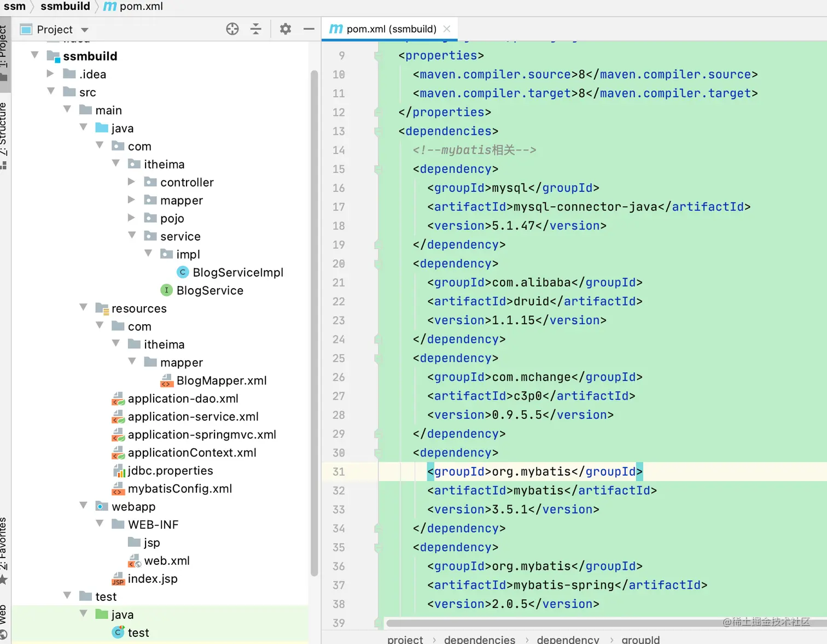Select the pom.xml (ssmbuild) editor tab
Image resolution: width=827 pixels, height=644 pixels.
(389, 29)
